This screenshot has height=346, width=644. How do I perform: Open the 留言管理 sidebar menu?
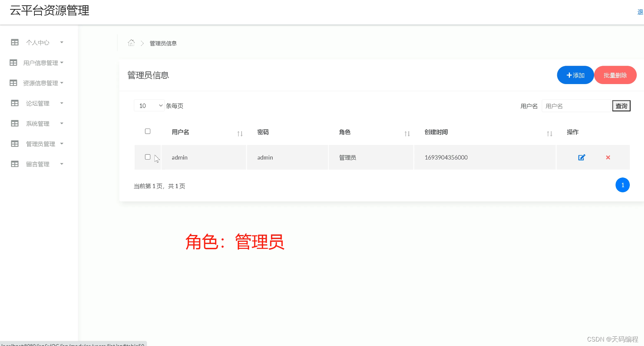point(37,164)
